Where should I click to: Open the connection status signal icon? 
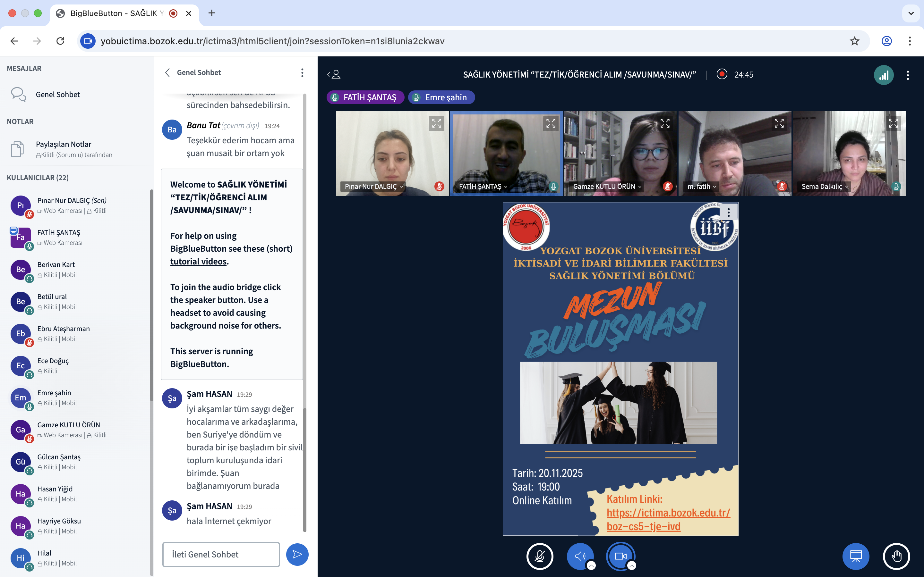pos(883,75)
